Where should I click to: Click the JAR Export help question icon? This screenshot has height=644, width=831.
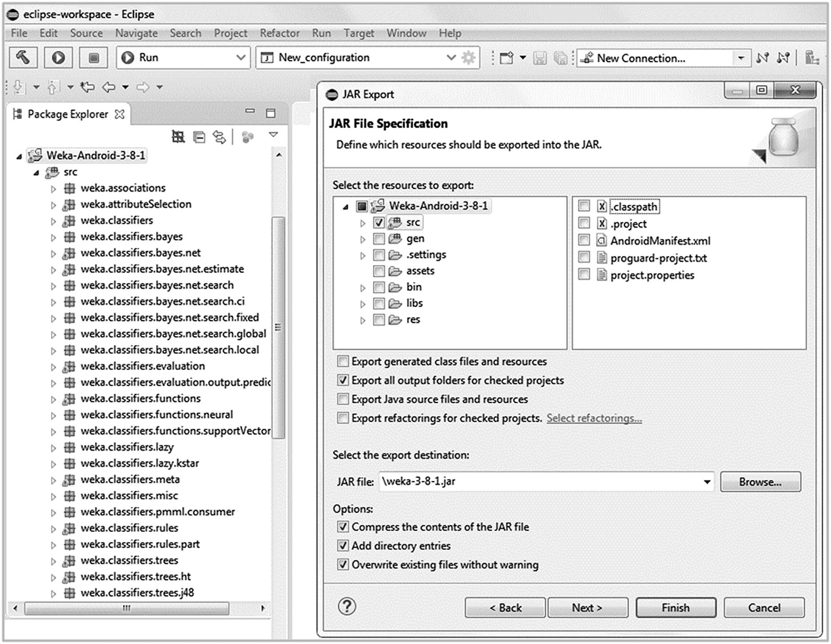347,606
